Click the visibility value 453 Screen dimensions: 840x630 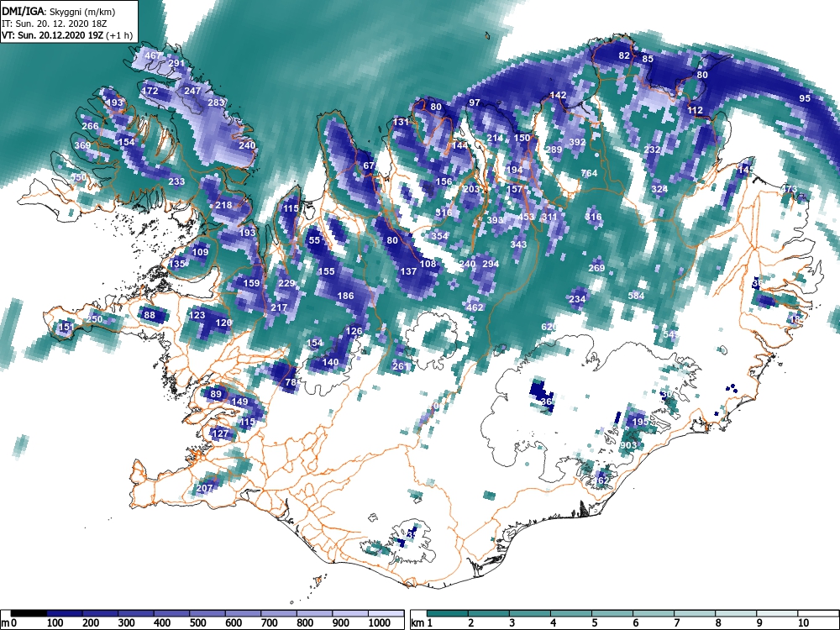coord(526,217)
